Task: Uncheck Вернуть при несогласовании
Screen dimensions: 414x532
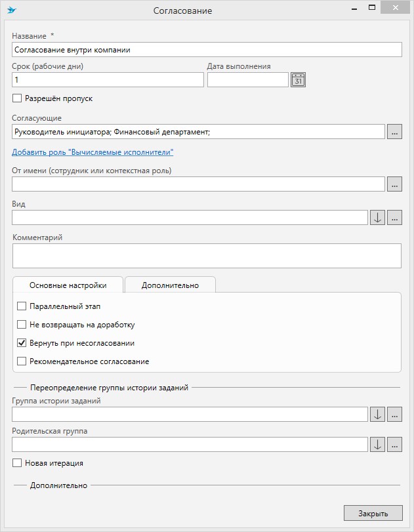Action: (22, 343)
